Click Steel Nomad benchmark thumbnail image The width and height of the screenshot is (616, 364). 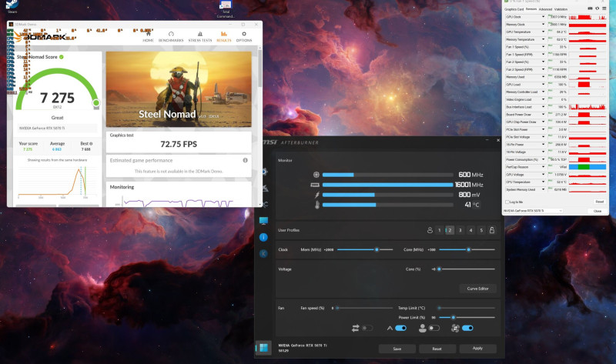point(179,89)
